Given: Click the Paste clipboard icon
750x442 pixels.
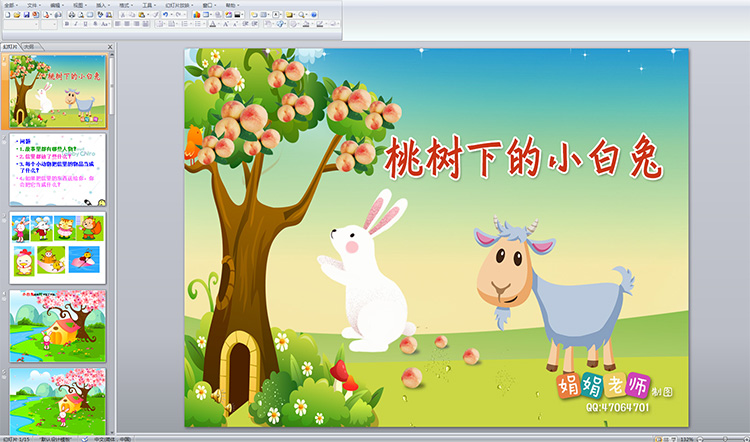Looking at the screenshot, I should pyautogui.click(x=142, y=15).
